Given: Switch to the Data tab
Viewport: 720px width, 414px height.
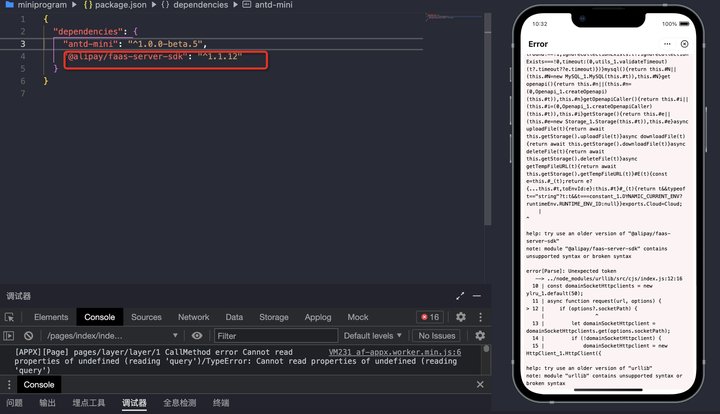Looking at the screenshot, I should (x=234, y=317).
